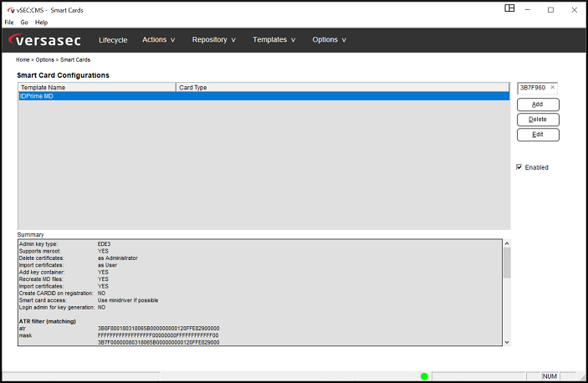Click the Edit button

[x=538, y=135]
